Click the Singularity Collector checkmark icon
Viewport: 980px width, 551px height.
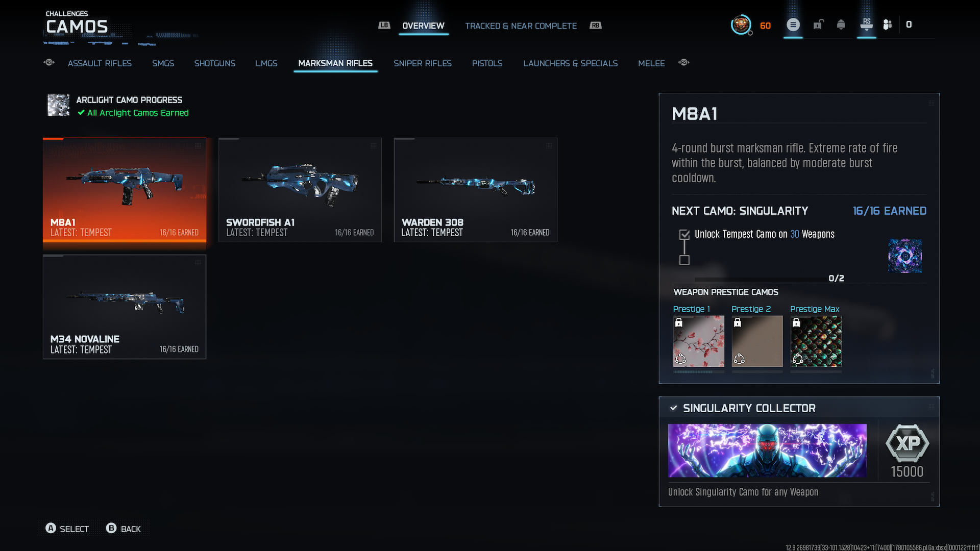tap(674, 408)
